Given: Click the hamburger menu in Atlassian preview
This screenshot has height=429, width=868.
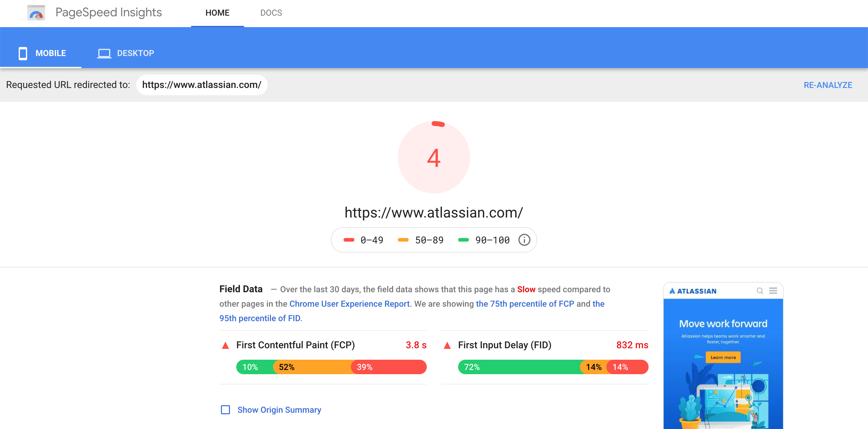Looking at the screenshot, I should coord(773,291).
